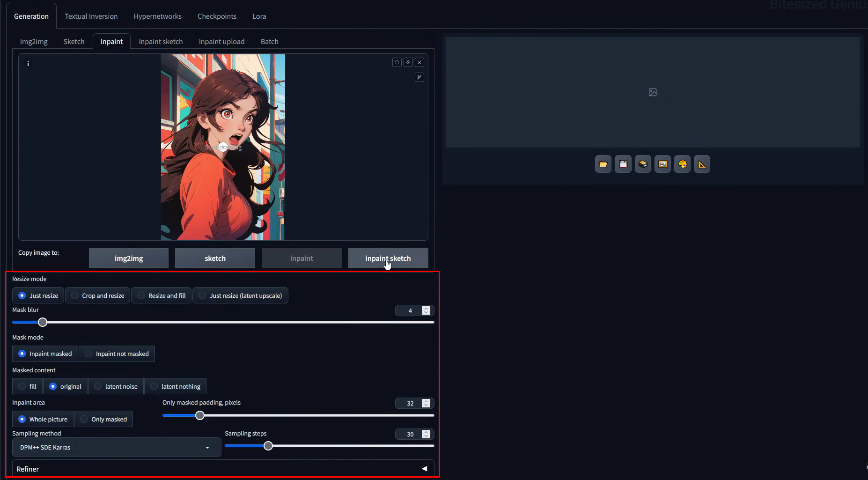This screenshot has height=480, width=868.
Task: Open the brush size tool on canvas
Action: tap(419, 77)
